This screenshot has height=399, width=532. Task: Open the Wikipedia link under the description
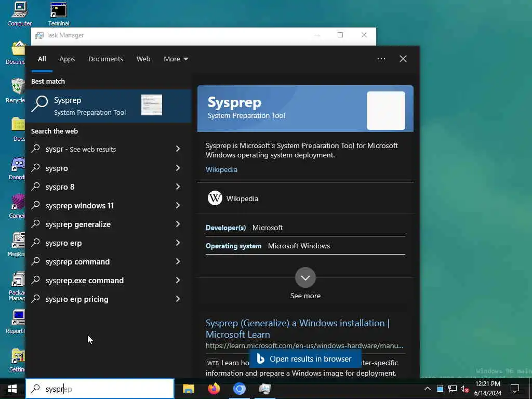coord(221,170)
